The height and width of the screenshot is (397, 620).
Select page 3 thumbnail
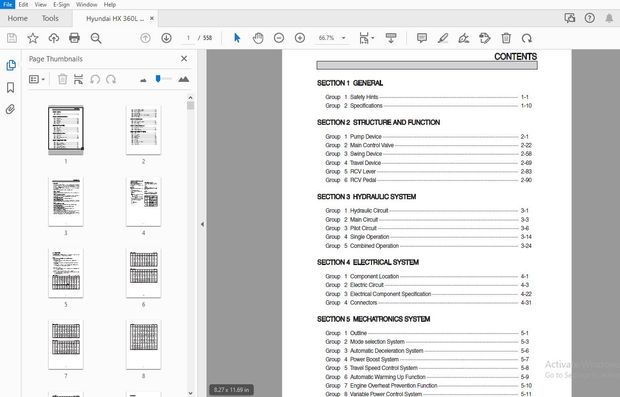pyautogui.click(x=66, y=201)
